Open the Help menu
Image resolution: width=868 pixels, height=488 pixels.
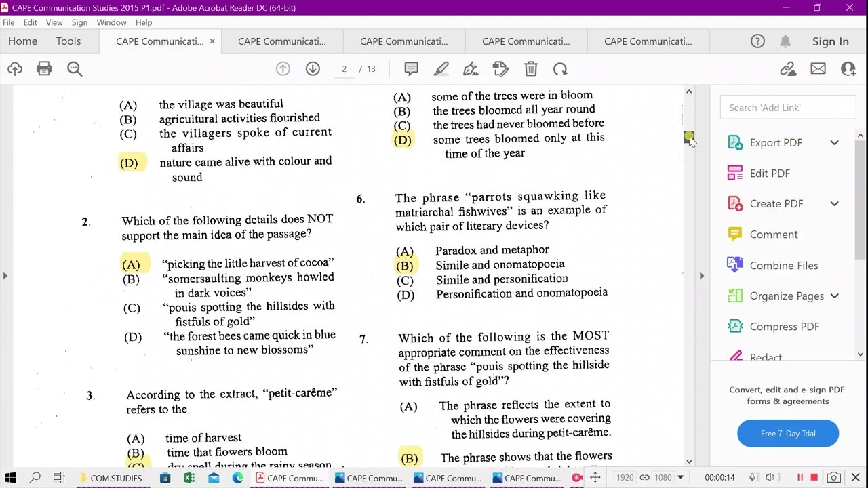click(x=144, y=22)
